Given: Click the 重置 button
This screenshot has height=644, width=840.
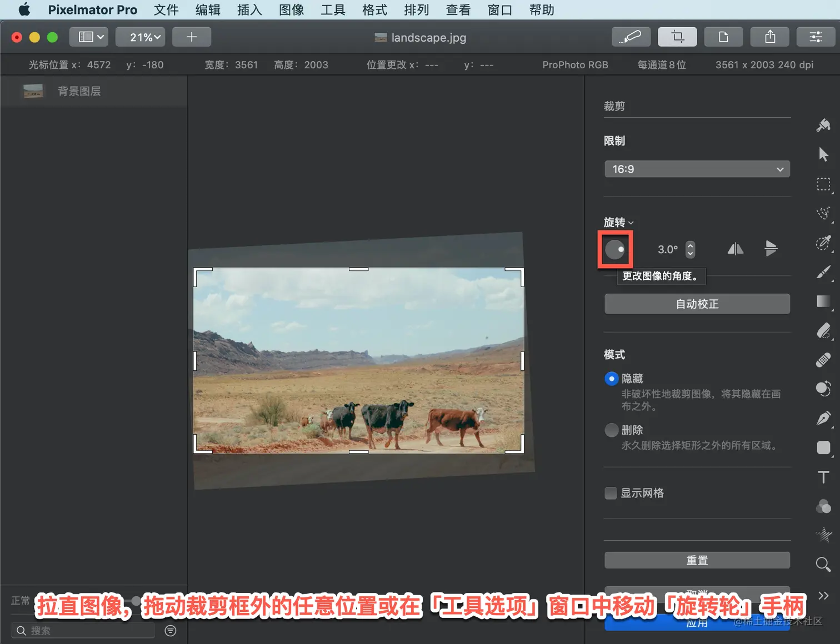Looking at the screenshot, I should tap(697, 560).
